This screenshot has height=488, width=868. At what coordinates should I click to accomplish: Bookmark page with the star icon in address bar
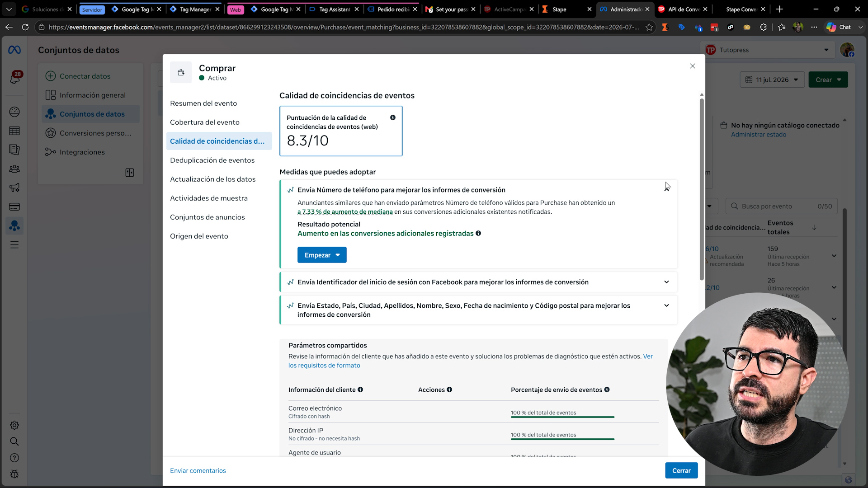[649, 27]
